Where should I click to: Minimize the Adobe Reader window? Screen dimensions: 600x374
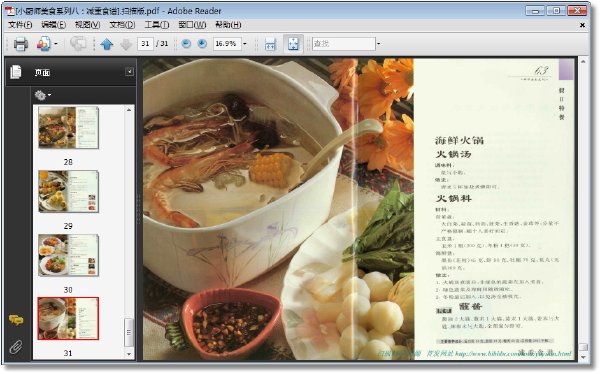(535, 10)
